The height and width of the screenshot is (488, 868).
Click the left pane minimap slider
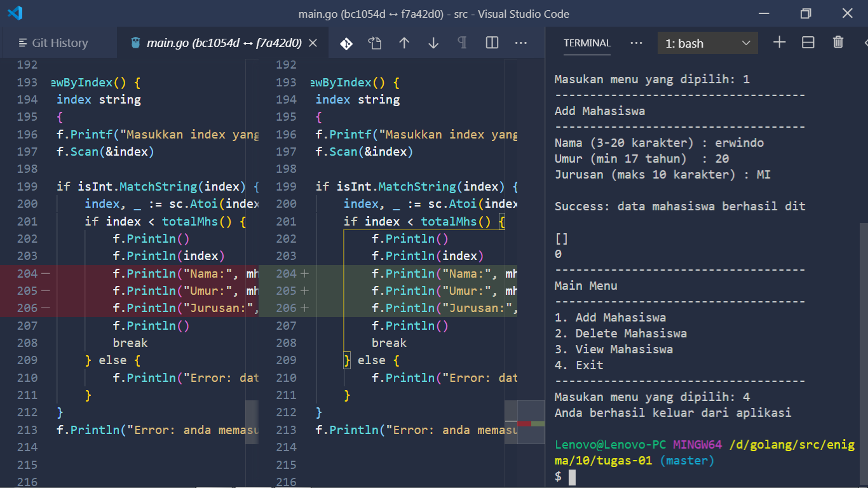coord(252,422)
